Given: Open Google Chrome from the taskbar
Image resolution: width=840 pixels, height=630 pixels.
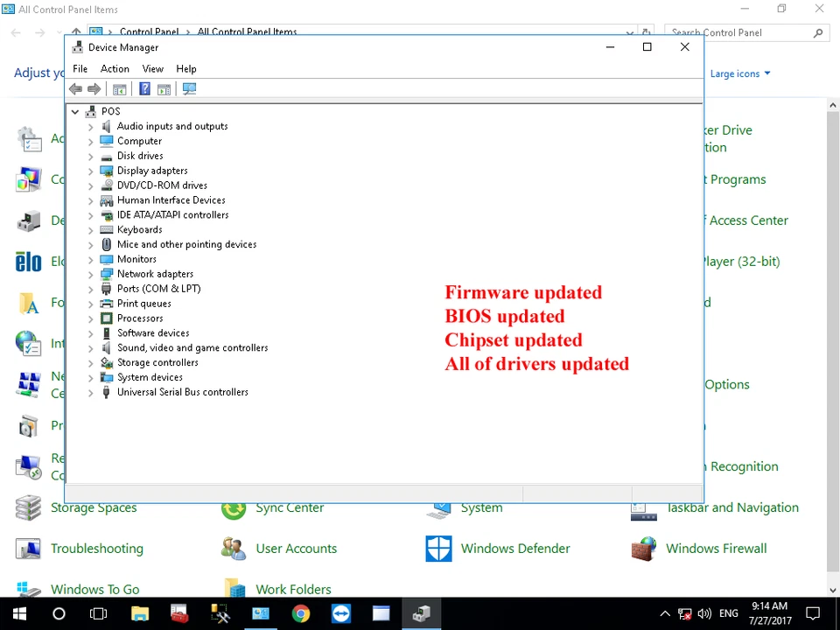Looking at the screenshot, I should [x=300, y=613].
